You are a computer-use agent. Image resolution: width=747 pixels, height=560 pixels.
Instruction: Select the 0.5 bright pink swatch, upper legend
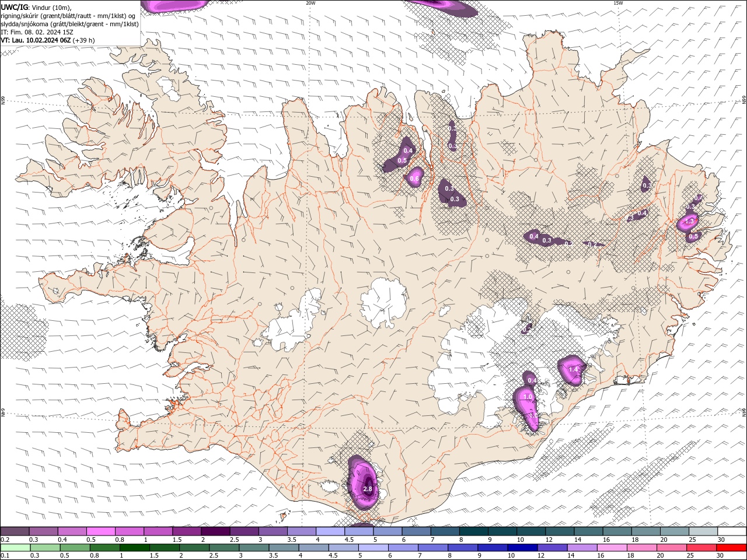pyautogui.click(x=100, y=531)
